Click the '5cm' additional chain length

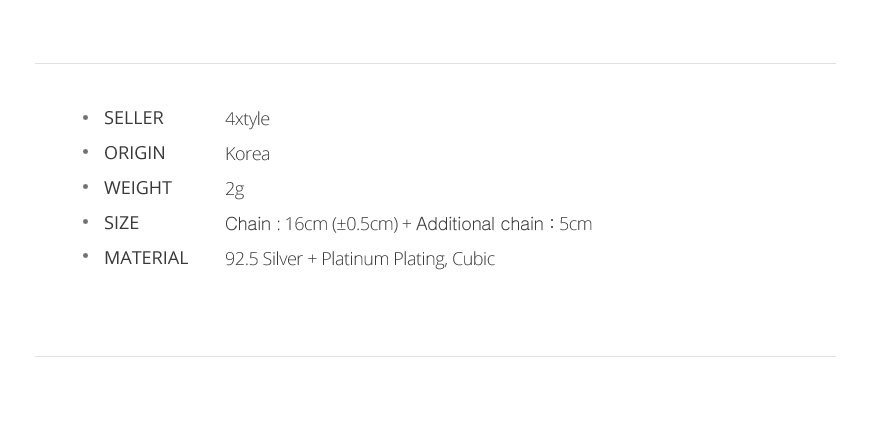click(x=575, y=224)
